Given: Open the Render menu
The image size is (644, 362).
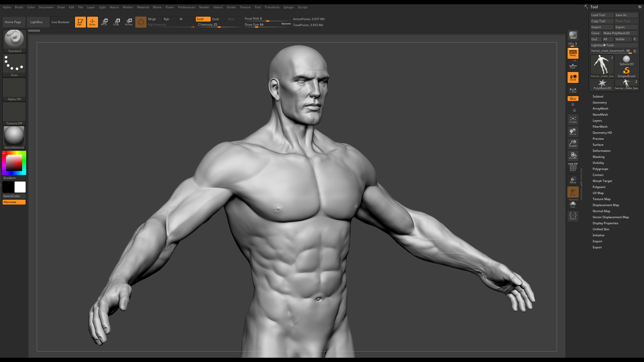Looking at the screenshot, I should [204, 7].
